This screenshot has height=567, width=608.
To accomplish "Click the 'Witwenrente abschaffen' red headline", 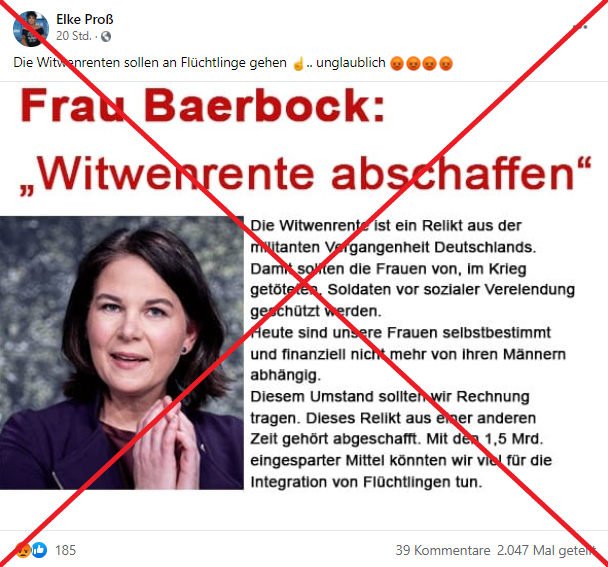I will point(306,174).
